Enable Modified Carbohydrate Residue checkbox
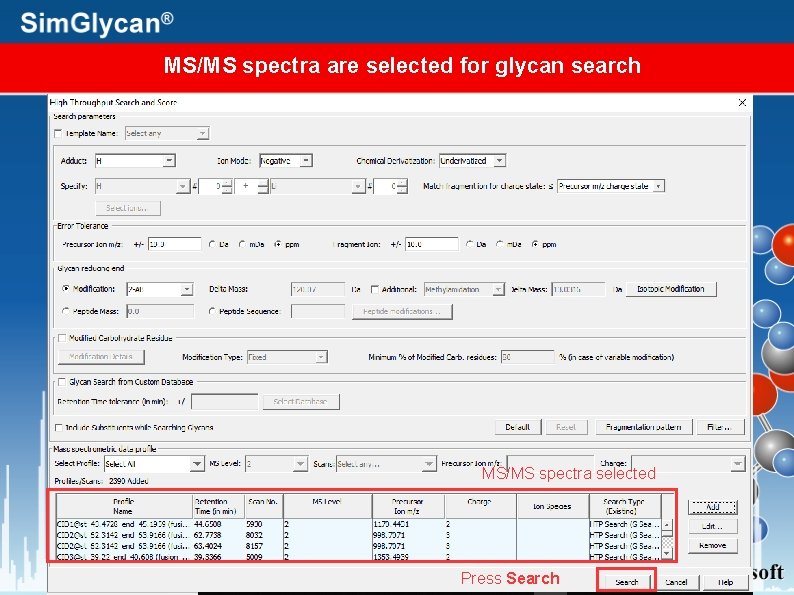Screen dimensions: 794x595 click(x=62, y=338)
